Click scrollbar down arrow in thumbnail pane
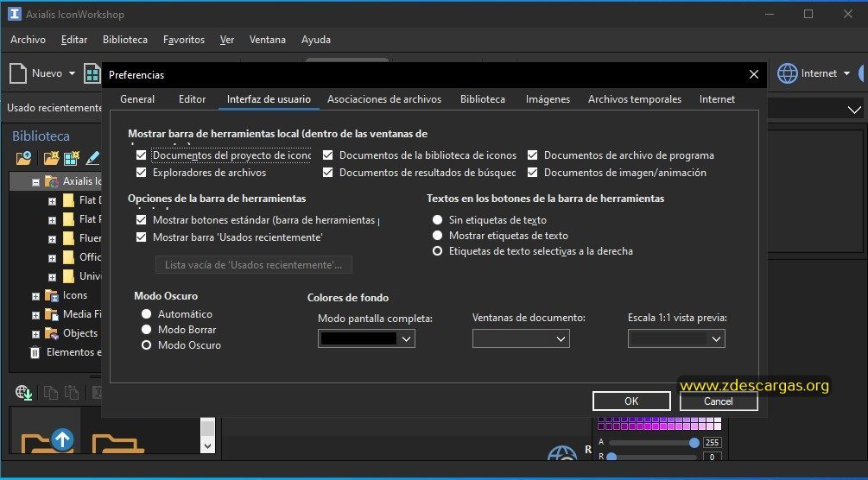The width and height of the screenshot is (868, 480). click(x=207, y=445)
